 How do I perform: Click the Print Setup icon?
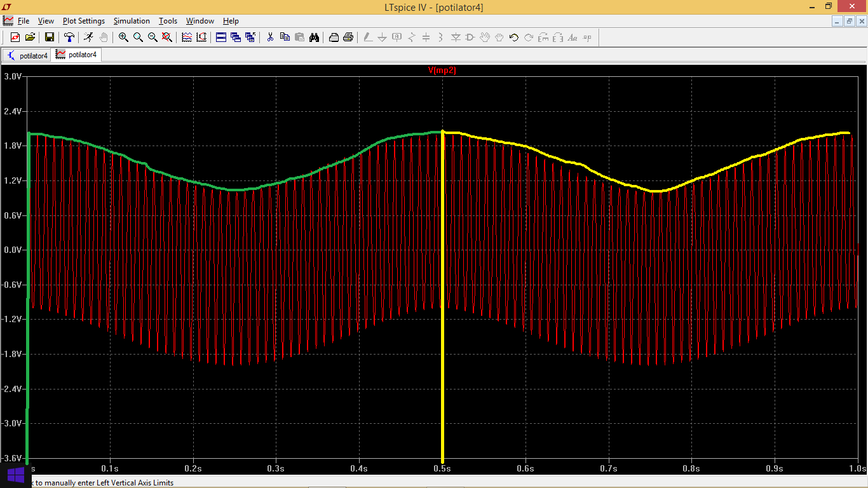[x=334, y=37]
